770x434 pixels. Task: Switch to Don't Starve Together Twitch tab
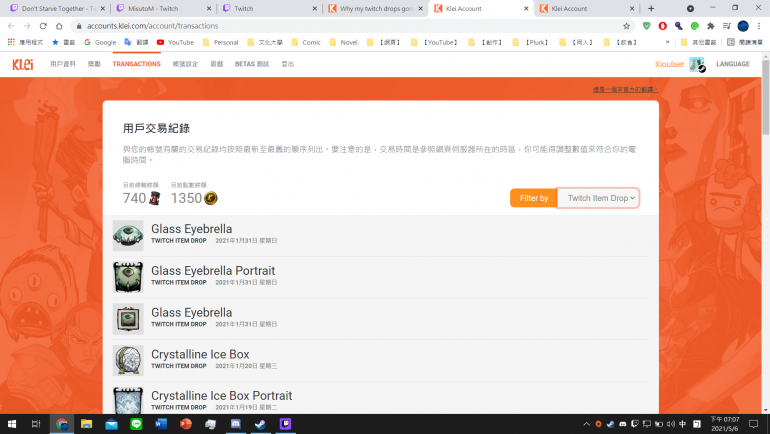pos(56,8)
